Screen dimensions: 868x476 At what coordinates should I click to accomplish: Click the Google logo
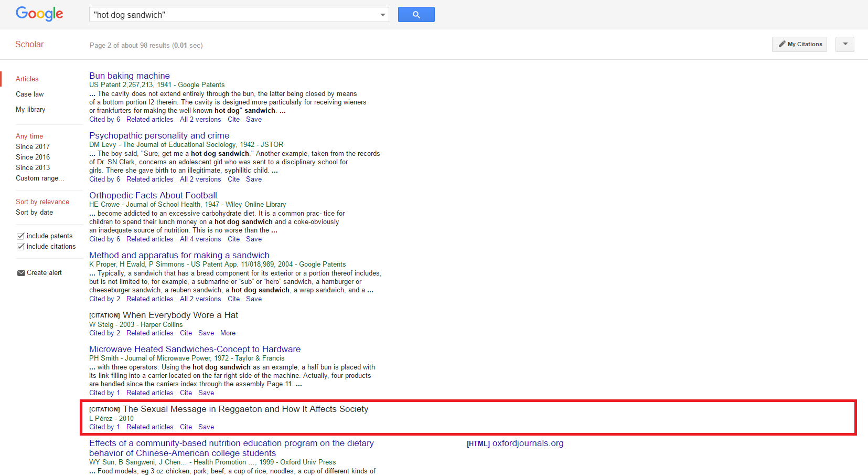(x=39, y=14)
